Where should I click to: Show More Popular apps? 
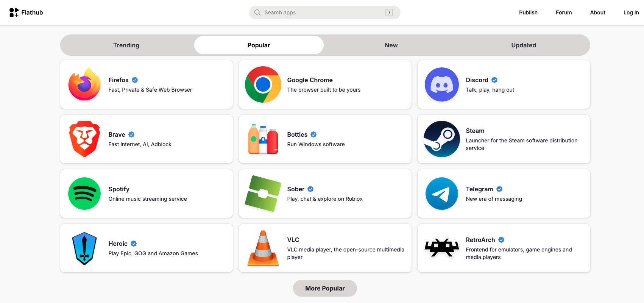325,288
